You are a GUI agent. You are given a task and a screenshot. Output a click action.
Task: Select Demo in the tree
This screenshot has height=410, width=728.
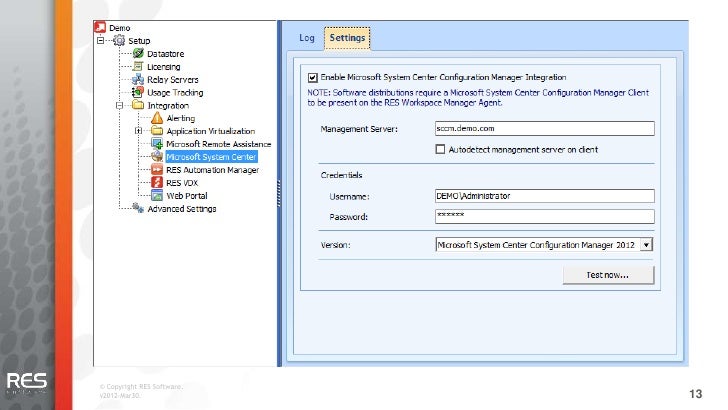pyautogui.click(x=119, y=28)
